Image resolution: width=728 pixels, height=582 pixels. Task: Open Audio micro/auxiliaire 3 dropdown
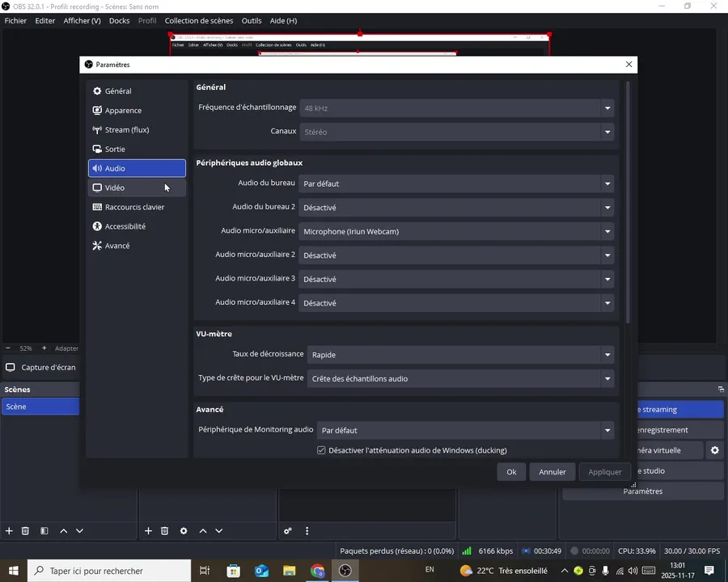tap(456, 280)
